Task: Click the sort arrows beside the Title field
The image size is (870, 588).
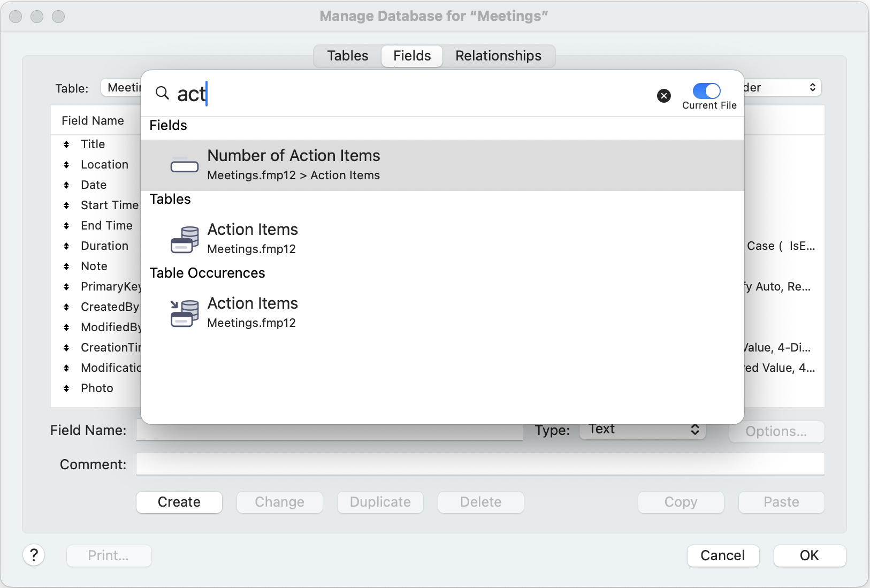Action: (x=66, y=144)
